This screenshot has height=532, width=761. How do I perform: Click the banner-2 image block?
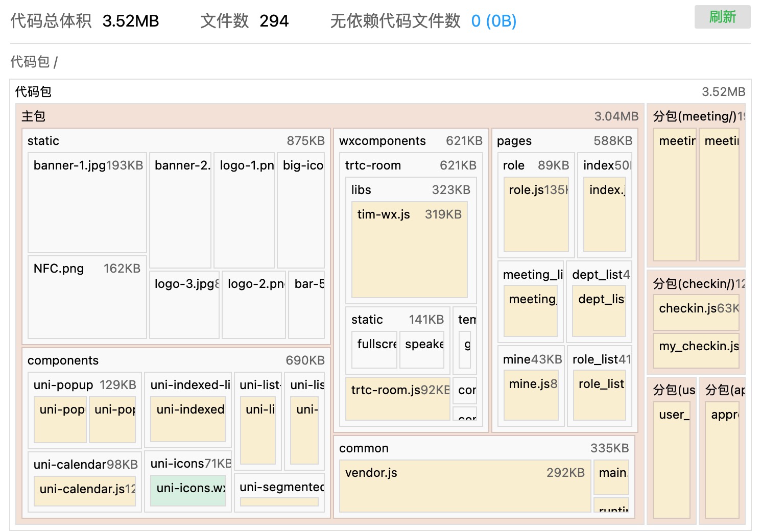pyautogui.click(x=180, y=210)
